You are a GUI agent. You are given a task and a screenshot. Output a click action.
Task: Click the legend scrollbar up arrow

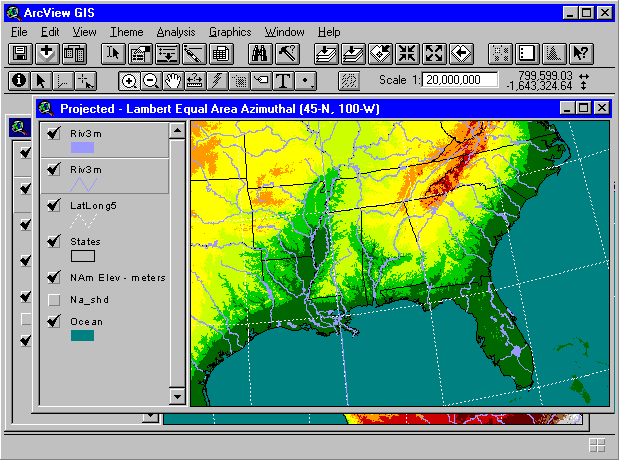click(177, 130)
